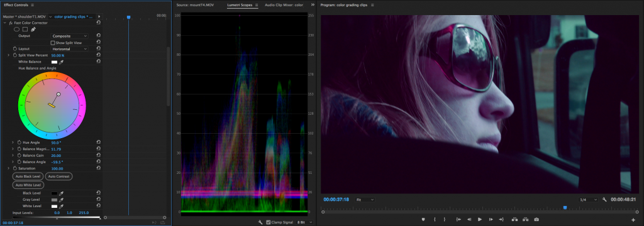Open the Output Composite dropdown
The width and height of the screenshot is (644, 226).
pos(70,36)
